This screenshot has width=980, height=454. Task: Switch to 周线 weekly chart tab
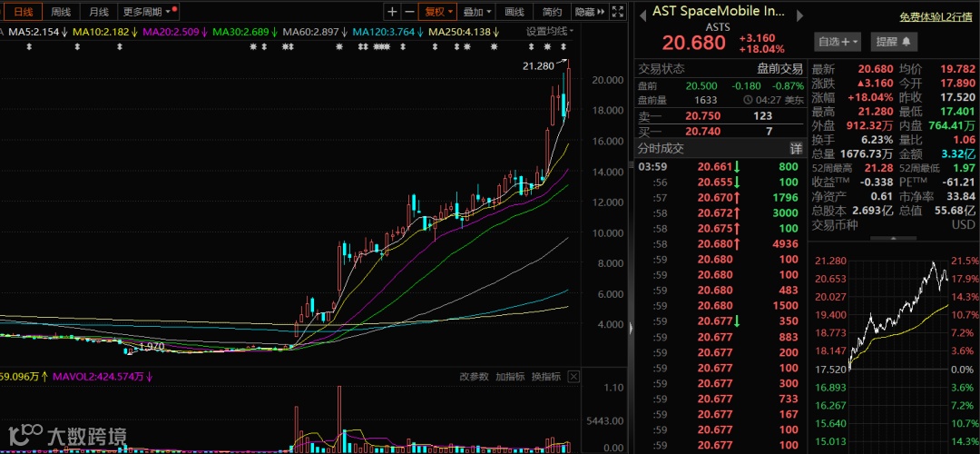(x=61, y=11)
